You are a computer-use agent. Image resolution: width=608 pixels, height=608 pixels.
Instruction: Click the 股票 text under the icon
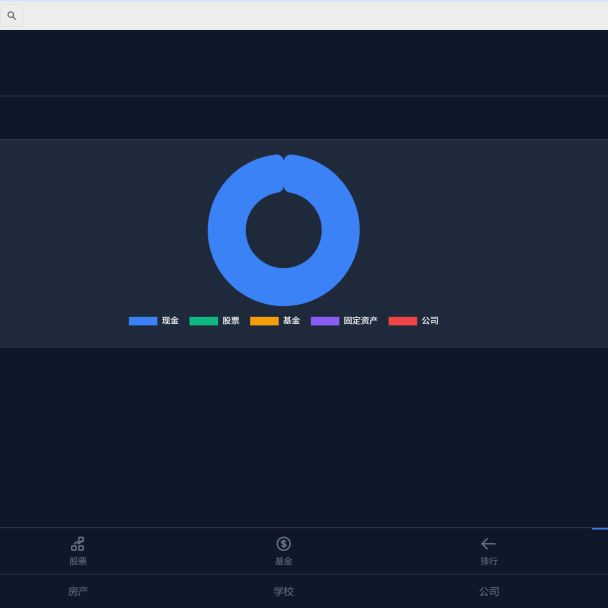78,561
